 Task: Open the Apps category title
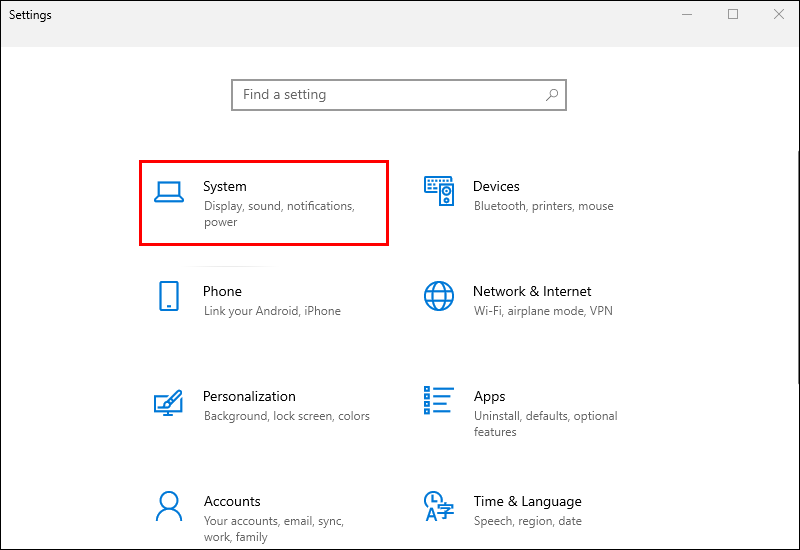click(489, 396)
